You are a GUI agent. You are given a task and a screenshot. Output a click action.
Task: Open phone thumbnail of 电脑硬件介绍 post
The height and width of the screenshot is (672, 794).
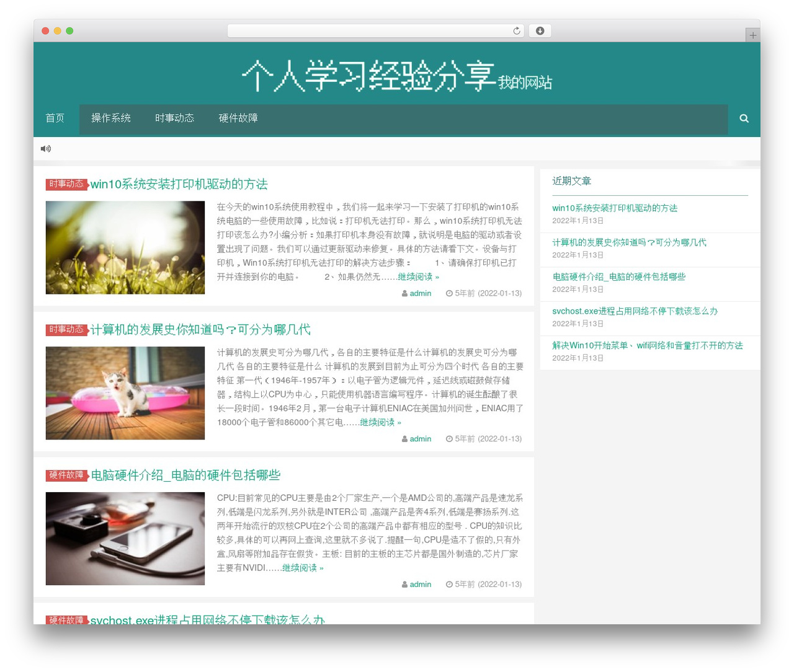coord(125,539)
